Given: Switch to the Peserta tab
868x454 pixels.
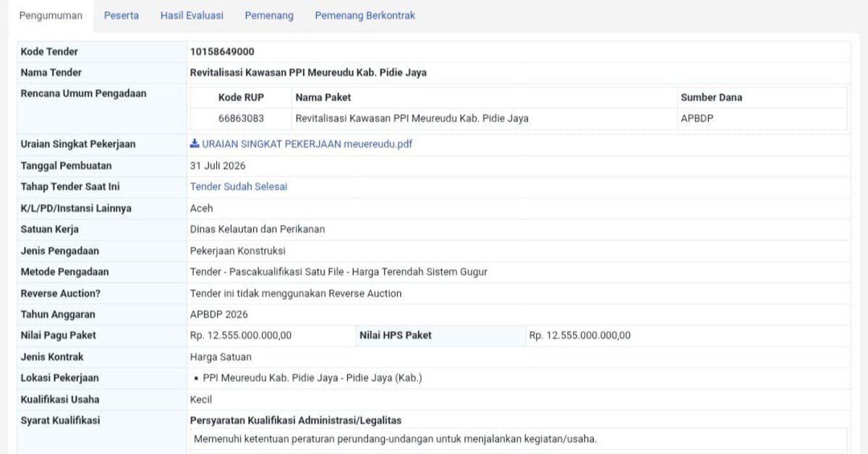Looking at the screenshot, I should pyautogui.click(x=122, y=15).
